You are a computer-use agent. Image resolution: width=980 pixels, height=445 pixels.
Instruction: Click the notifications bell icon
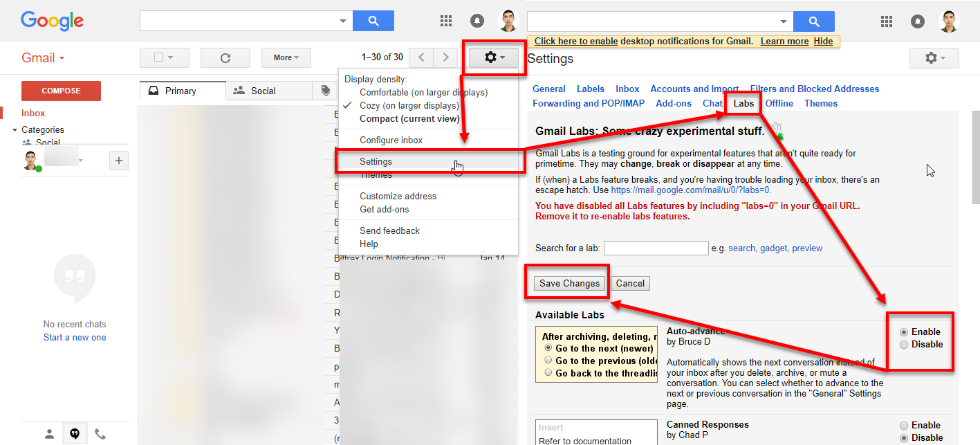(477, 21)
